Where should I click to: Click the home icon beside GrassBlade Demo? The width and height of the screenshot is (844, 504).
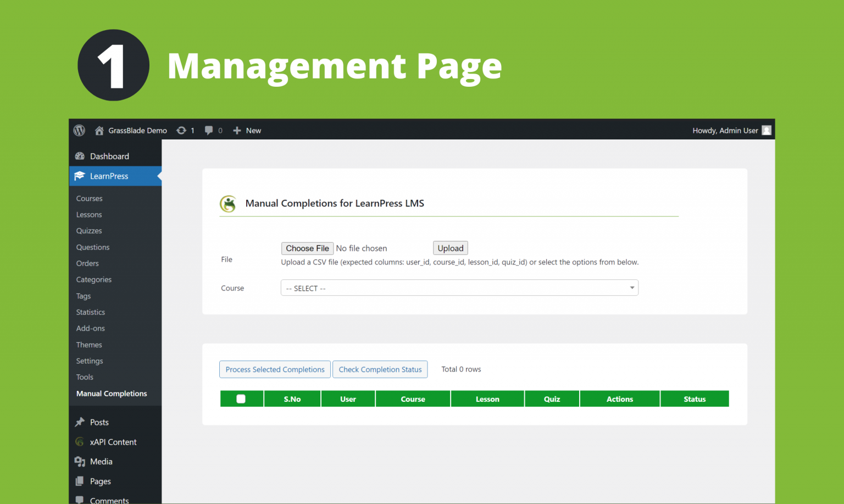99,130
